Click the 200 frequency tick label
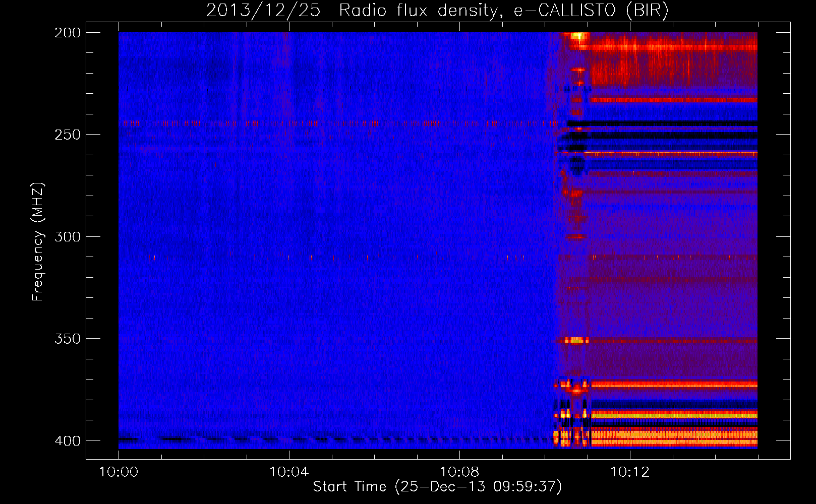The height and width of the screenshot is (504, 816). [68, 33]
